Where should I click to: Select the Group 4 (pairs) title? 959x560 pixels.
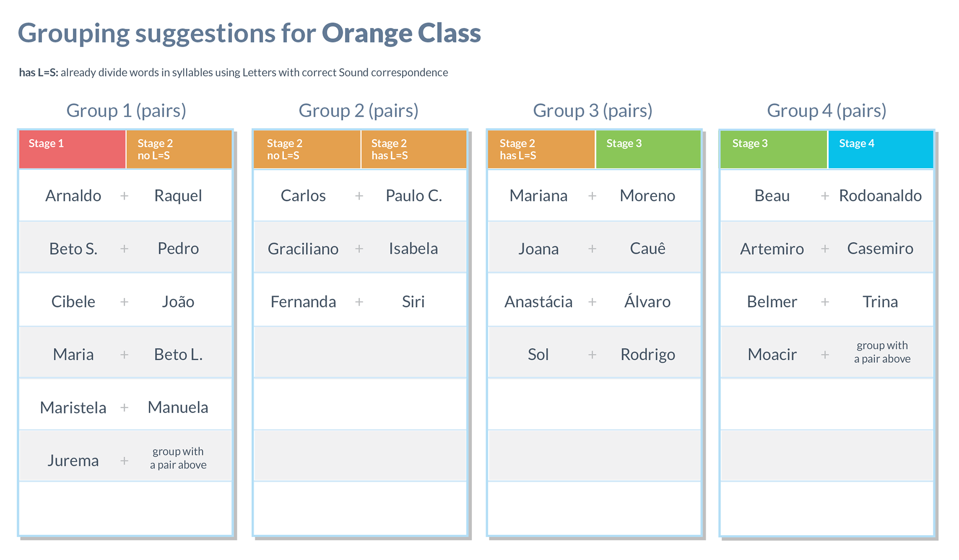tap(827, 110)
